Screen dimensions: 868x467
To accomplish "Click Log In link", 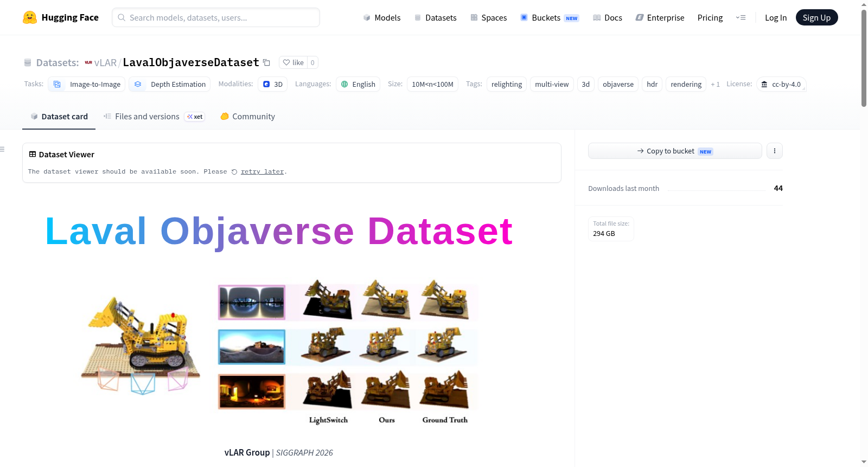I will click(x=776, y=17).
